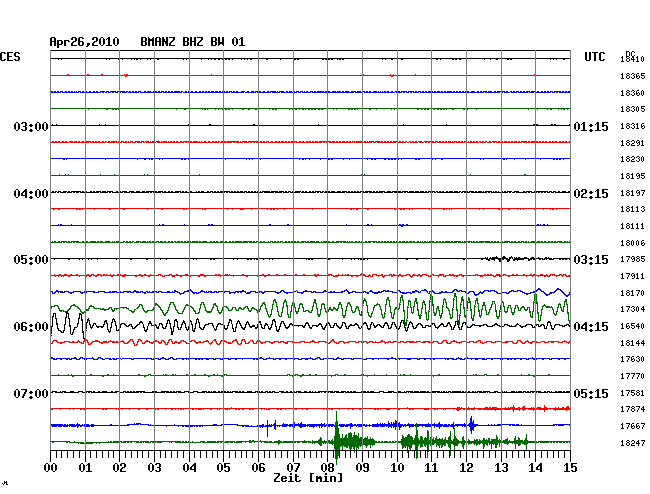Click the minute axis label "05"
Viewport: 650px width, 494px height.
(223, 468)
